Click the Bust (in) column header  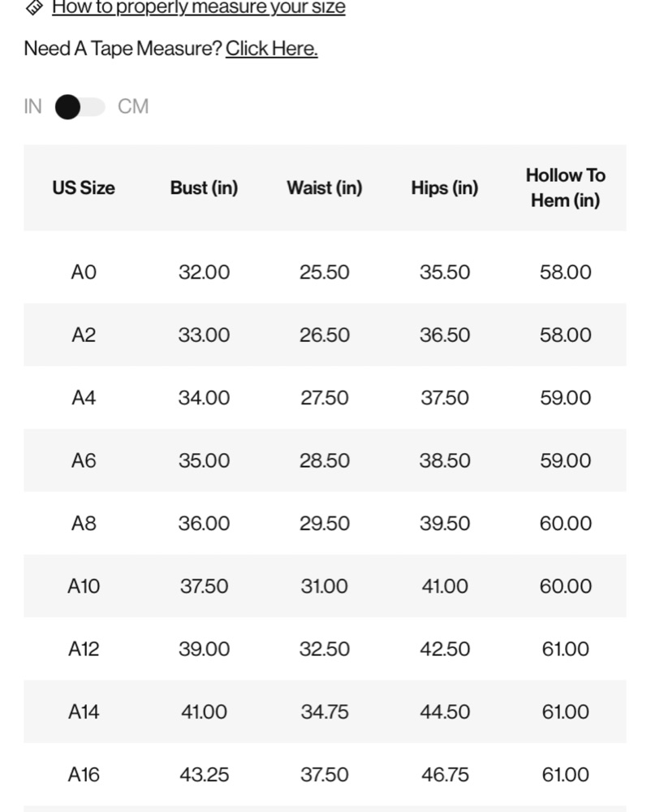(x=204, y=188)
